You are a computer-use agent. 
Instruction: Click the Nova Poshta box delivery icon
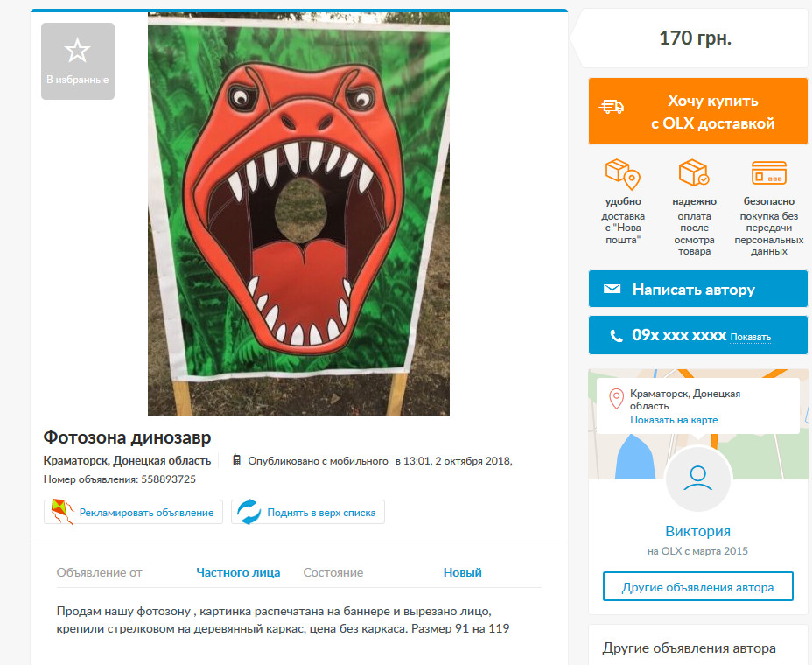pos(623,174)
